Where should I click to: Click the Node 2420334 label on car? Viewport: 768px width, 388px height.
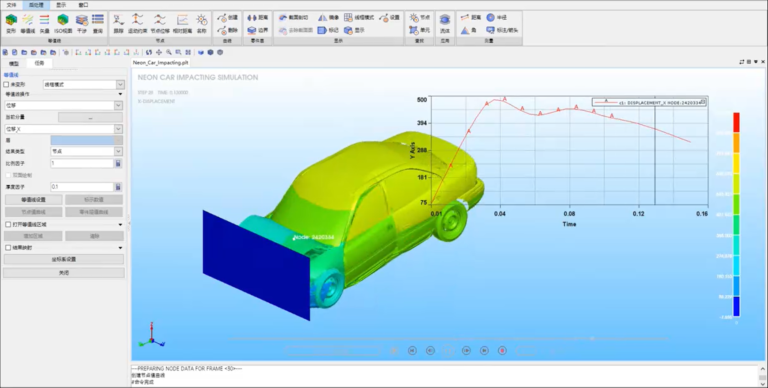point(314,238)
